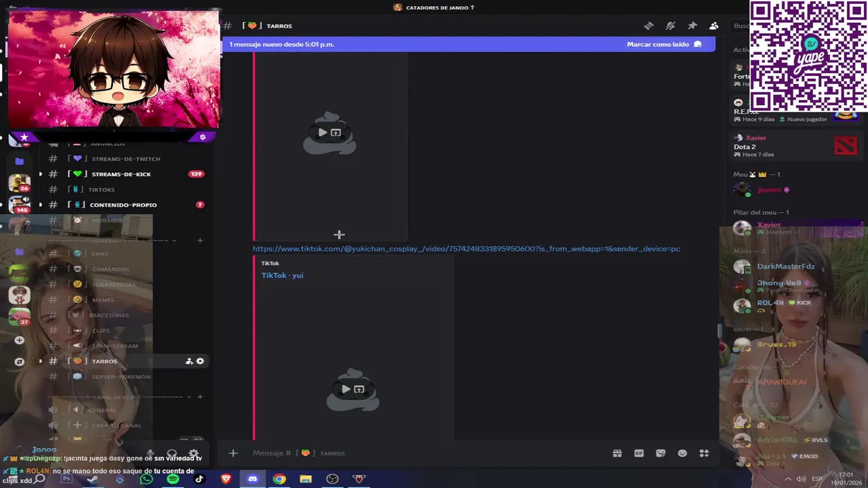The height and width of the screenshot is (488, 868).
Task: Join the General voice channel
Action: 125,410
